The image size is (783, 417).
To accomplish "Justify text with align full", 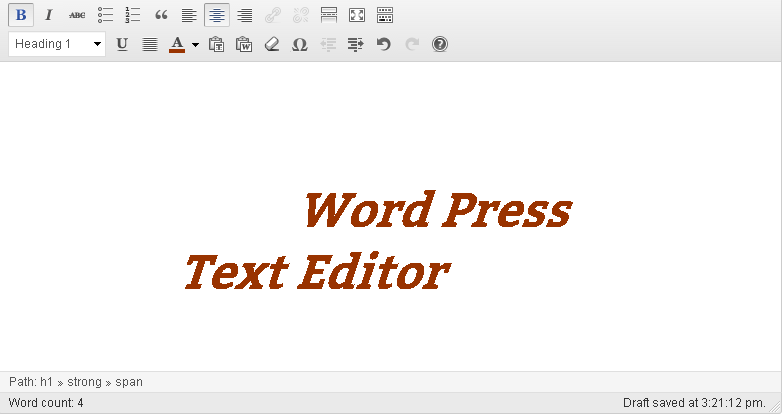I will pyautogui.click(x=150, y=44).
